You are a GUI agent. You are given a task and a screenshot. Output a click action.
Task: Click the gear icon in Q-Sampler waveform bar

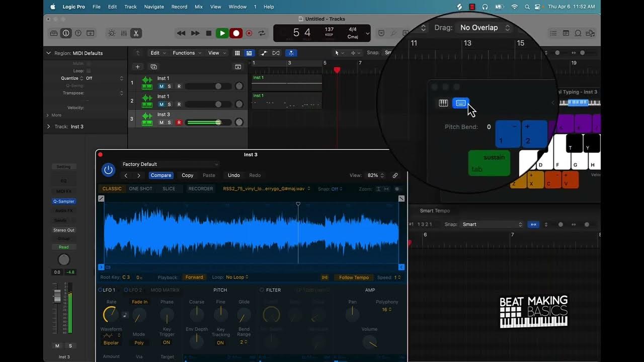pyautogui.click(x=397, y=189)
